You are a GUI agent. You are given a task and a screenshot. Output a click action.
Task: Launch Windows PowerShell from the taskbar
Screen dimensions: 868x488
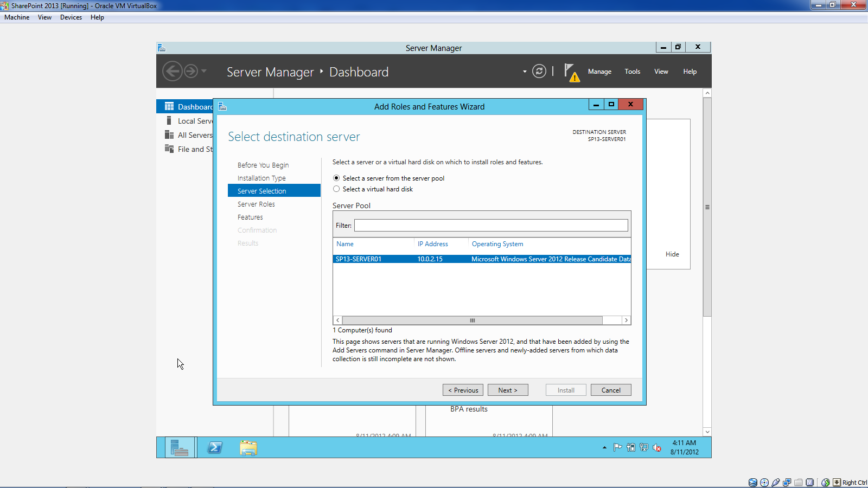click(215, 447)
